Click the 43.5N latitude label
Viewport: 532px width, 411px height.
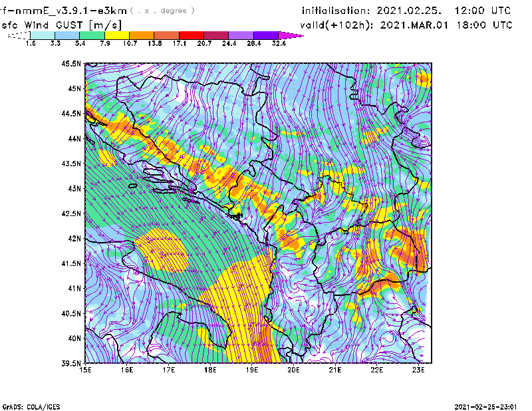click(71, 164)
